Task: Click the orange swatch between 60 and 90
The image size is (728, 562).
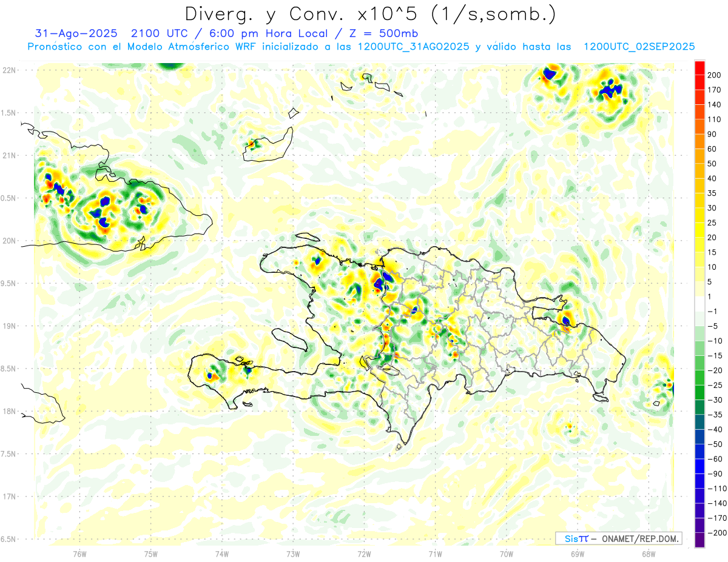Action: 700,141
